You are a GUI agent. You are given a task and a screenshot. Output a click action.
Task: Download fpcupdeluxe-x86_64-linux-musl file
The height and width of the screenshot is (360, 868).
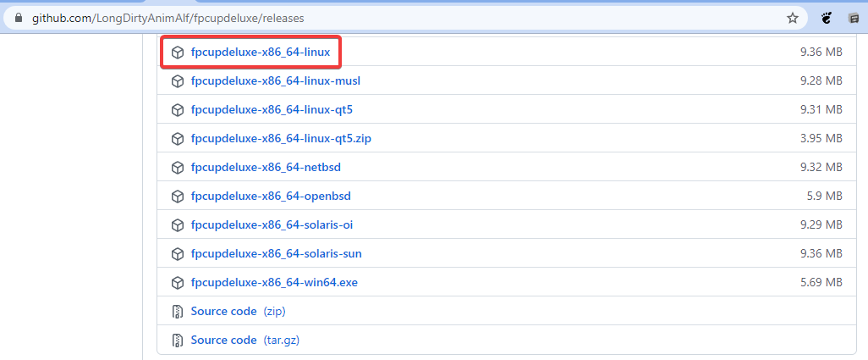276,81
